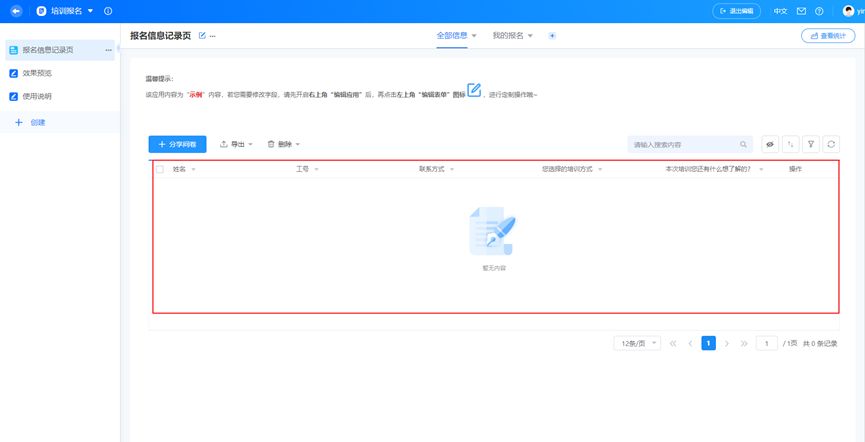Click the user avatar in top right
Image resolution: width=865 pixels, height=442 pixels.
(x=848, y=11)
